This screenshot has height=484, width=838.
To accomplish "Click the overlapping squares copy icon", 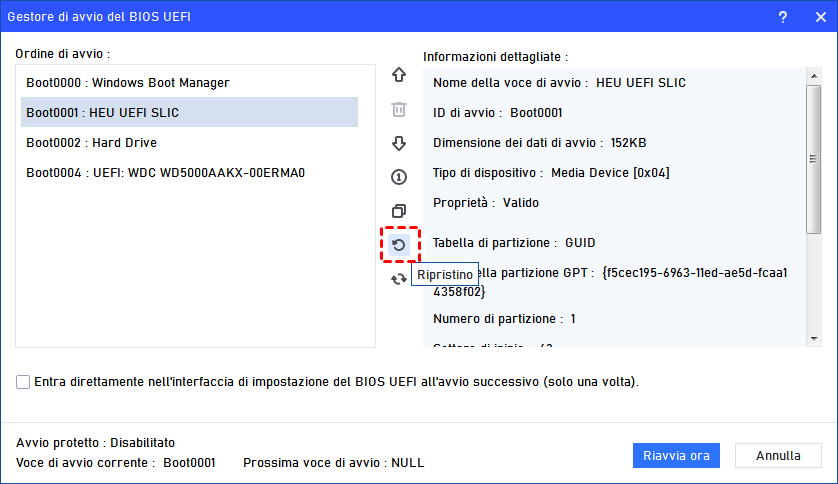I will click(399, 211).
